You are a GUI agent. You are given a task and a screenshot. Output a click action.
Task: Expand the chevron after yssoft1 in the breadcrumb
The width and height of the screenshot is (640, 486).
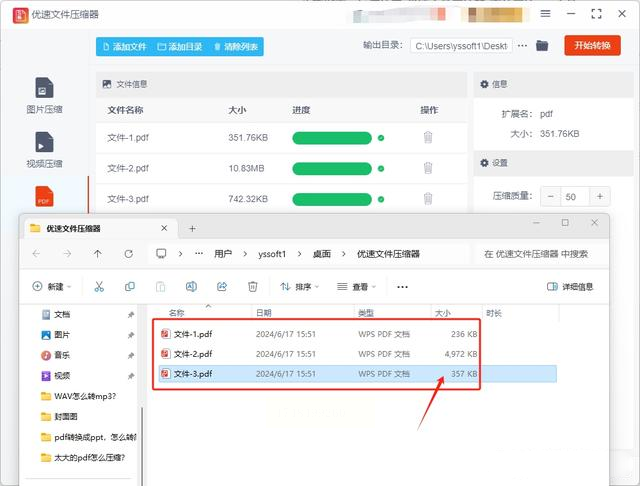click(299, 254)
